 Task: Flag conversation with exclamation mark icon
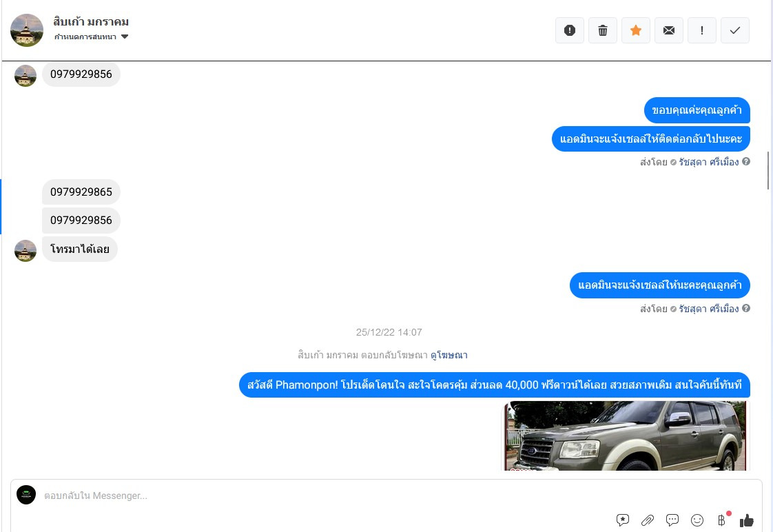(x=701, y=30)
